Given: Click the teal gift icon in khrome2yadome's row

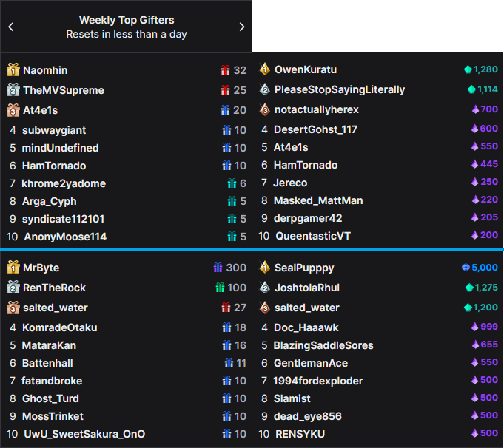Looking at the screenshot, I should tap(232, 183).
